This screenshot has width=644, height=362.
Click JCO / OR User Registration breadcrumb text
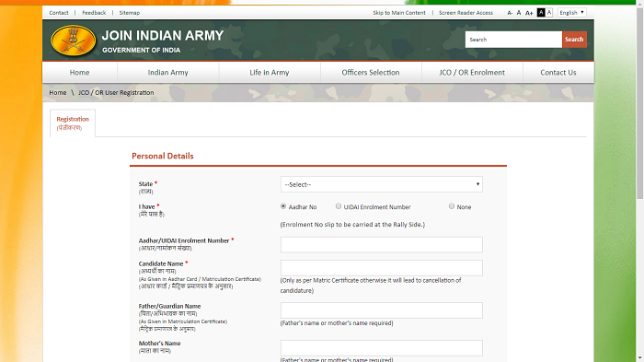tap(116, 92)
